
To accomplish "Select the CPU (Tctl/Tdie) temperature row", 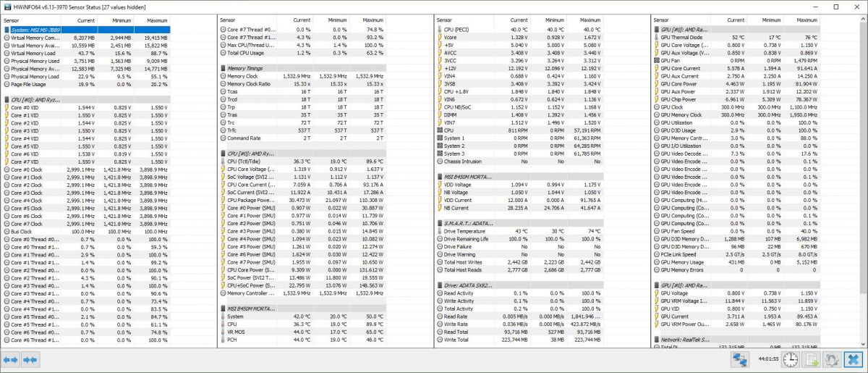I will (303, 161).
